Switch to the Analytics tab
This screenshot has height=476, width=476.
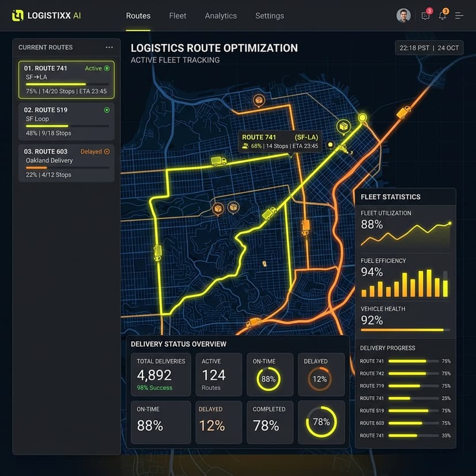(x=221, y=16)
